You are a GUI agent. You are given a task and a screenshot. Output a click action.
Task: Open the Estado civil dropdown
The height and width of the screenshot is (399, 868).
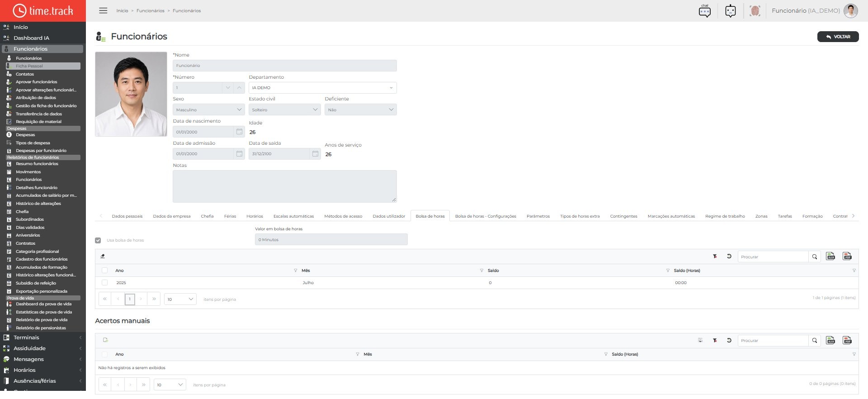click(x=284, y=109)
